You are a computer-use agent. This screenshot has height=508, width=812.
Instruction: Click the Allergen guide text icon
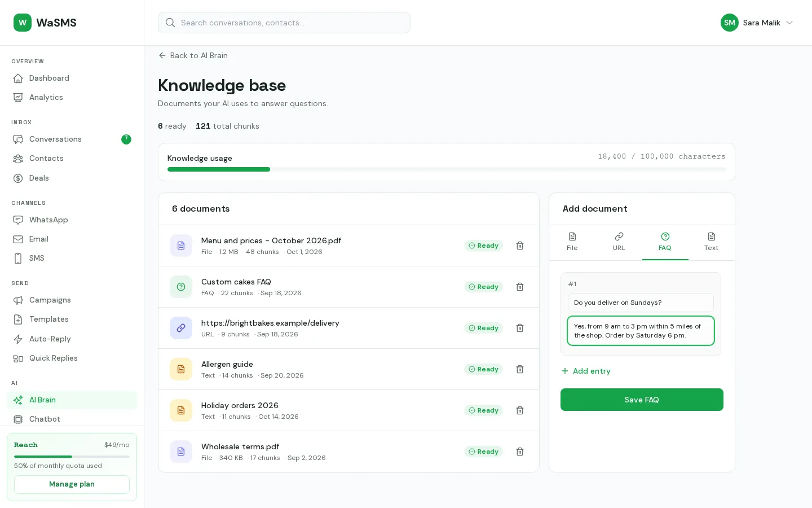(x=181, y=369)
